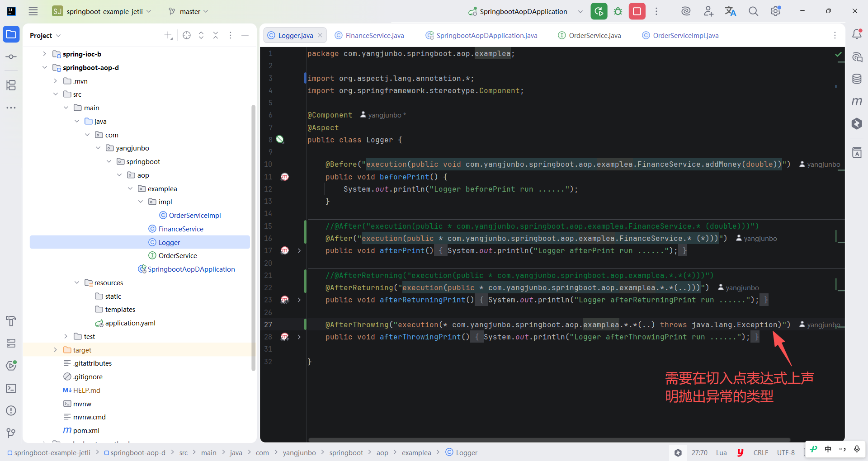Open the Terminal tool window
The height and width of the screenshot is (461, 868).
[x=11, y=388]
